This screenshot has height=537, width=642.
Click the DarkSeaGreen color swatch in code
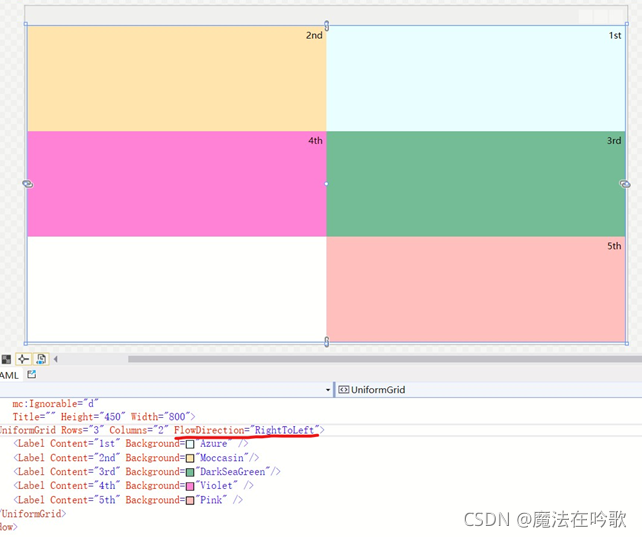[x=190, y=472]
